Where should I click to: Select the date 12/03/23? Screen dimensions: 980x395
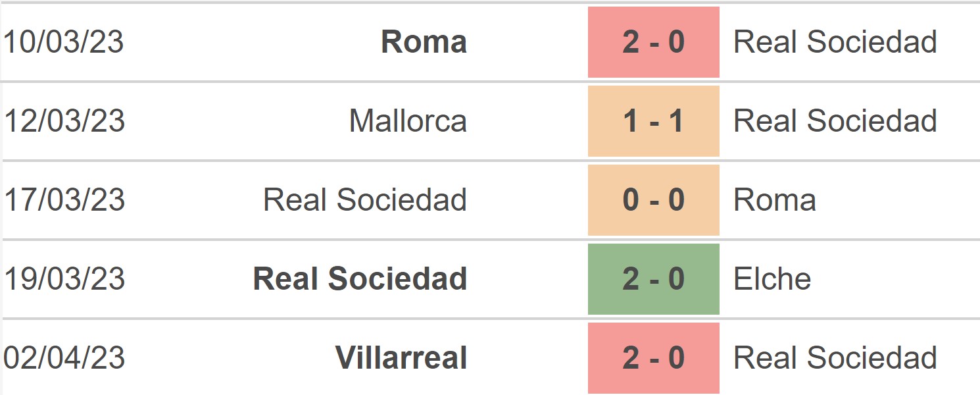tap(64, 121)
